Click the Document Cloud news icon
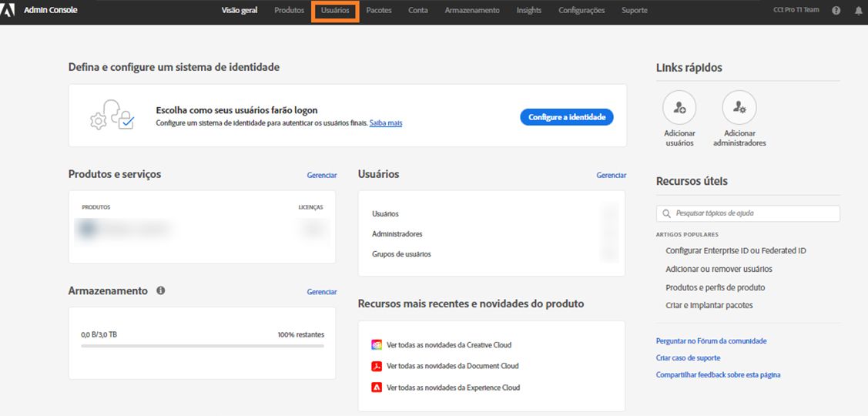The image size is (868, 416). [377, 366]
